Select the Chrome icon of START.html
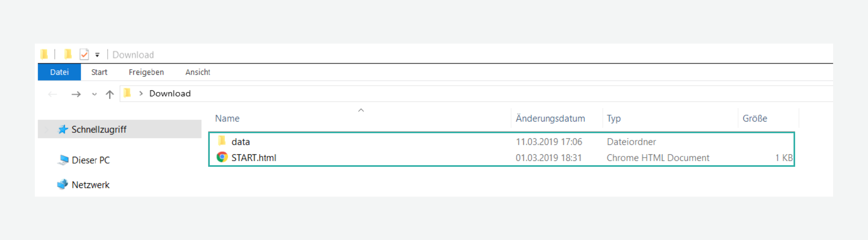The image size is (868, 240). pos(222,157)
